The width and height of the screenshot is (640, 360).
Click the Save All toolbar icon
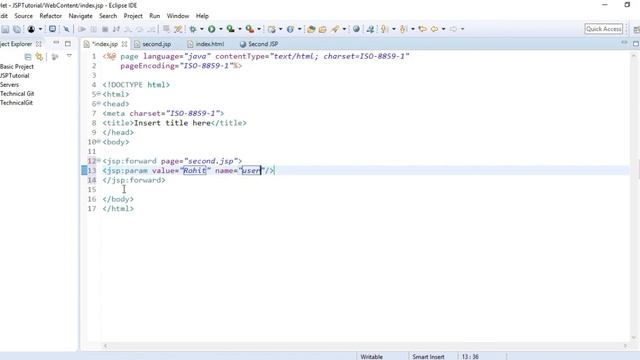click(x=17, y=29)
